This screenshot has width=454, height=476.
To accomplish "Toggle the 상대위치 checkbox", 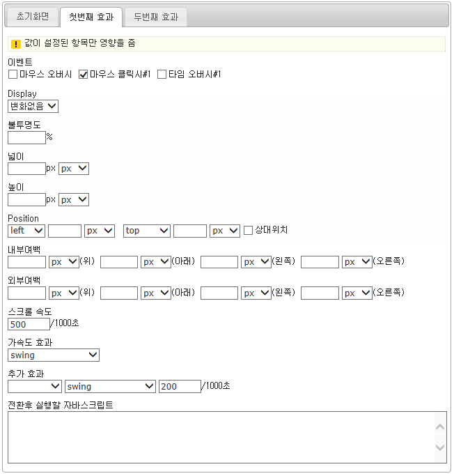I will coord(248,230).
